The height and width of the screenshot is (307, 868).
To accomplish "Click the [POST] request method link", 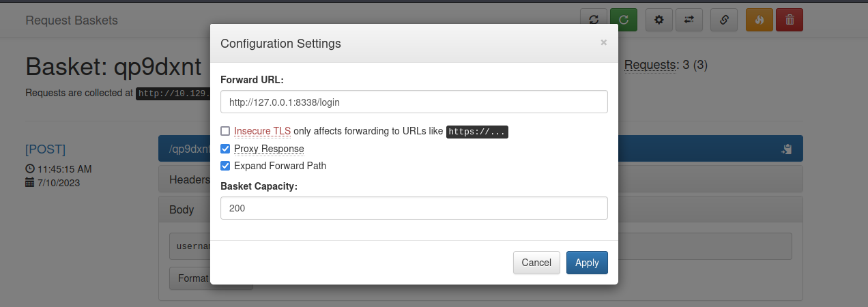I will click(x=46, y=149).
